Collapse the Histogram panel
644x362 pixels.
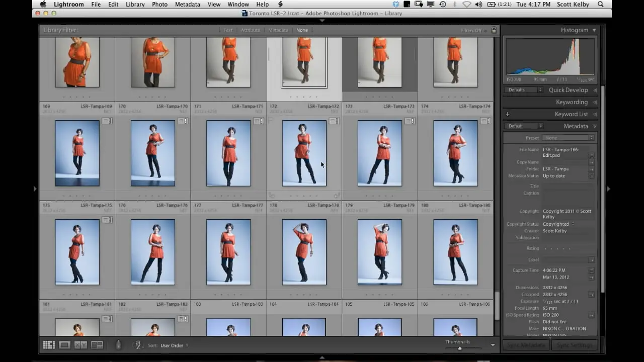(594, 30)
